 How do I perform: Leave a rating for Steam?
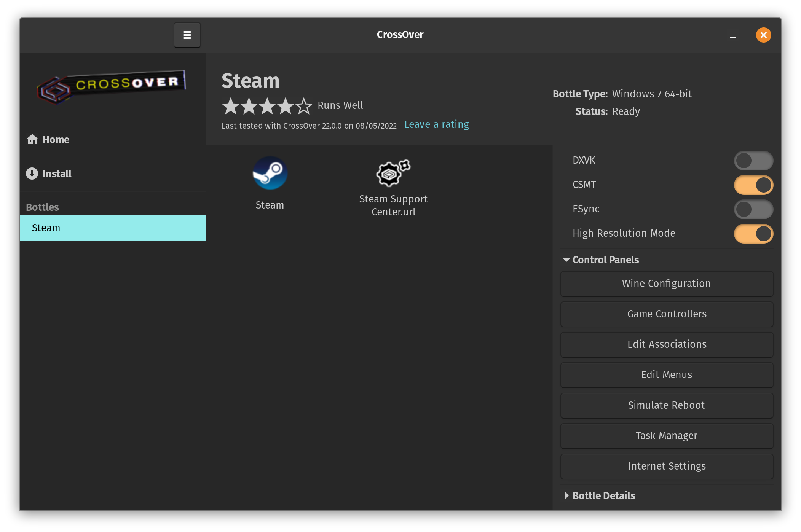tap(436, 124)
